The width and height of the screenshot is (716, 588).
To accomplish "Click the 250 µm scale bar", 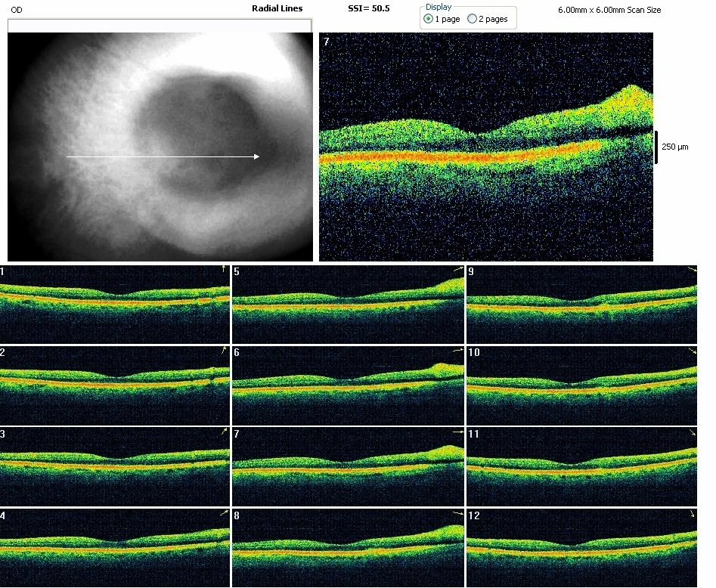I will (656, 147).
